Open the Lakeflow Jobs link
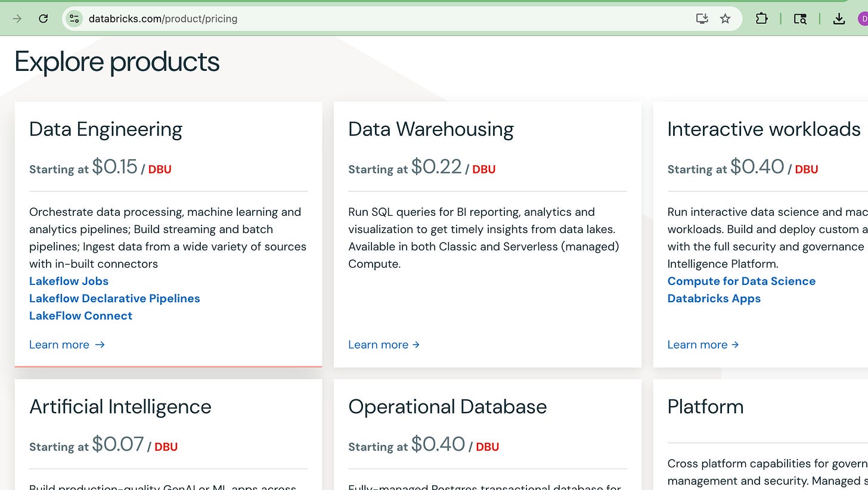The image size is (868, 490). 69,281
